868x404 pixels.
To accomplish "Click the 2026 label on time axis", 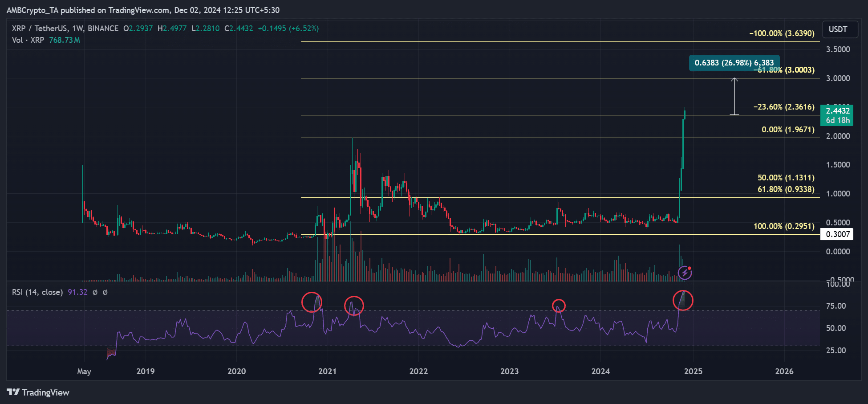I will pos(784,371).
